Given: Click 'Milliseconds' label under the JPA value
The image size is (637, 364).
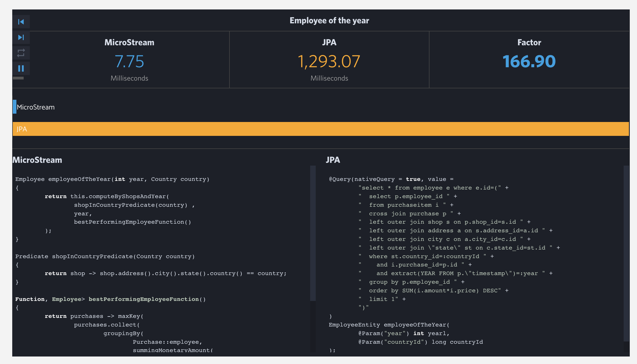Looking at the screenshot, I should click(329, 78).
